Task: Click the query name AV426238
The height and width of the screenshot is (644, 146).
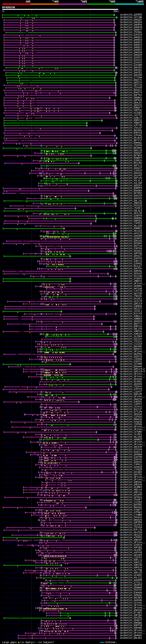Action: (x=8, y=8)
